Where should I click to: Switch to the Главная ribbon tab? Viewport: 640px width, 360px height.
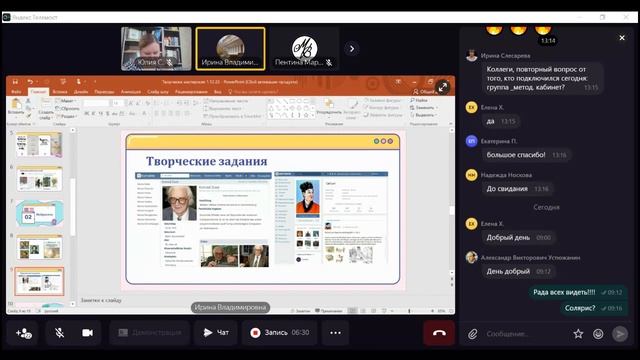click(x=38, y=92)
